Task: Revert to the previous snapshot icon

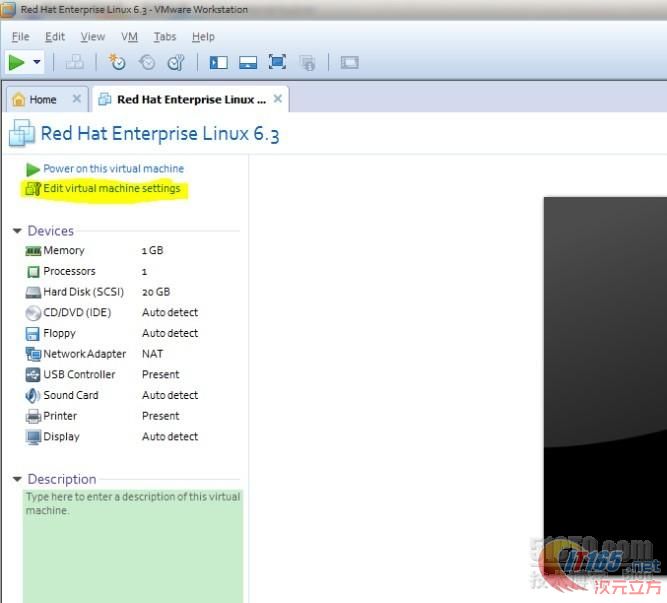Action: pos(147,63)
